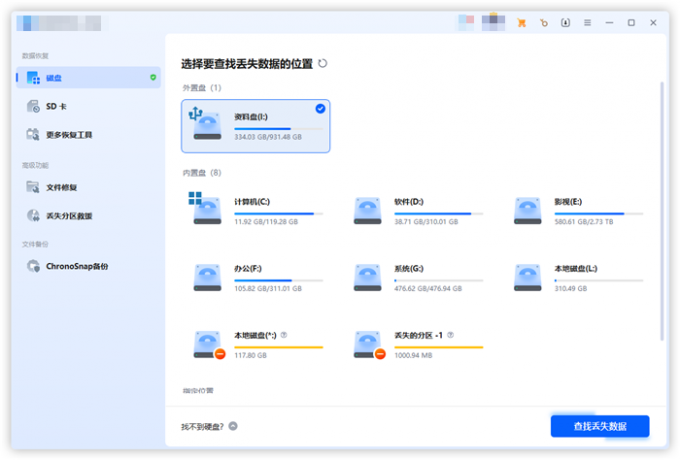The width and height of the screenshot is (680, 460).
Task: Click the vertical scrollbar of drive list
Action: pos(662,211)
